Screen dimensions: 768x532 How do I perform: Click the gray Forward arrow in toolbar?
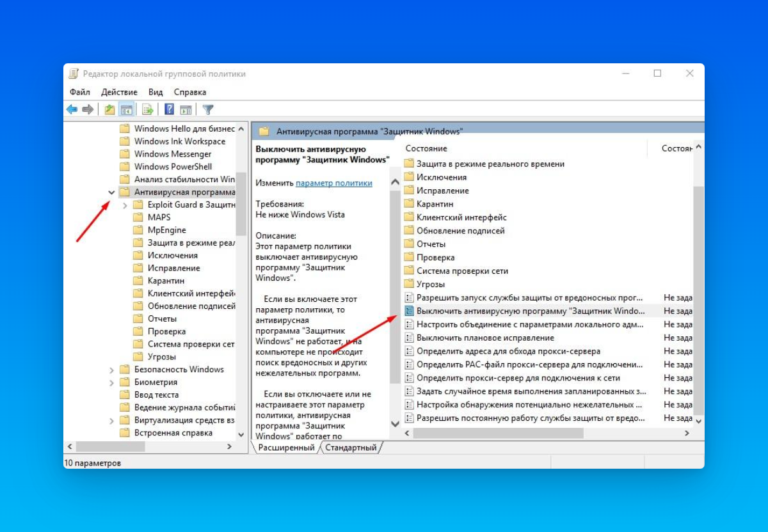88,109
